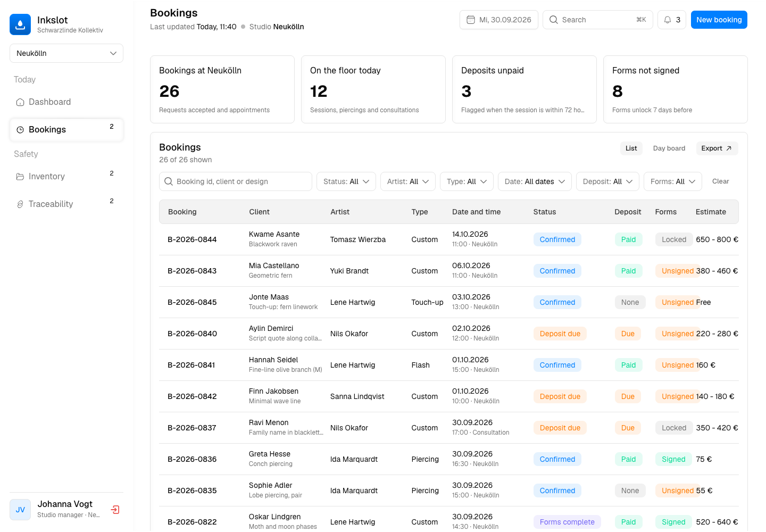Pick the date Mi, 30.09.2026

tap(499, 20)
